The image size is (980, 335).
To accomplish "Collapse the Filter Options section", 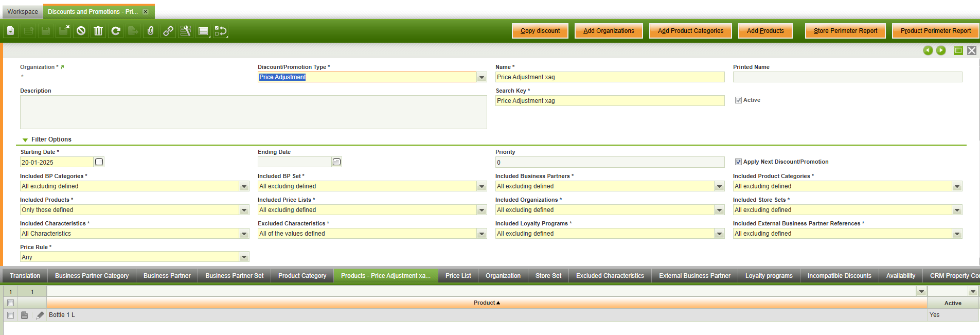I will coord(25,140).
